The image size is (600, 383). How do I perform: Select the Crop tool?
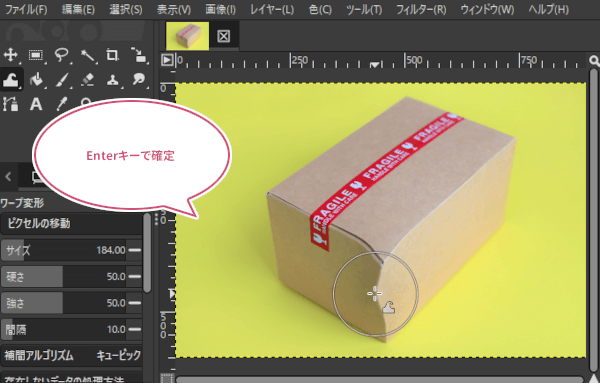[x=112, y=55]
